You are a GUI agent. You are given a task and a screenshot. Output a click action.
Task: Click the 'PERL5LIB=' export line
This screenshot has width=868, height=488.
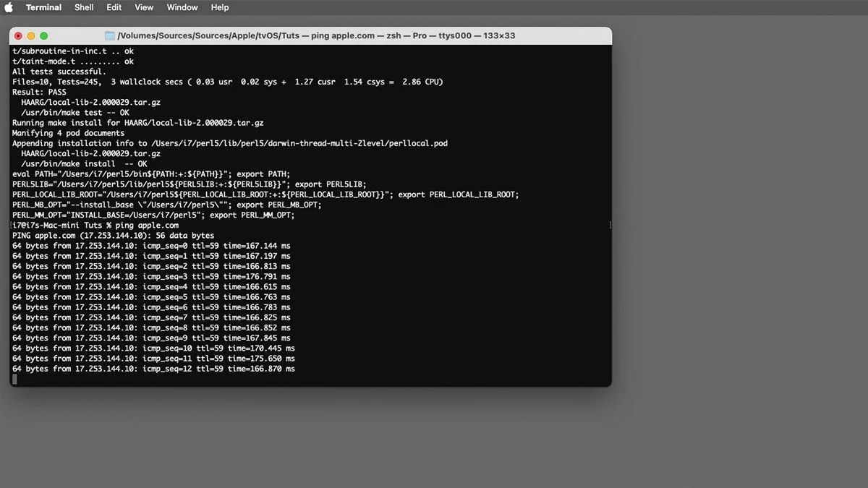point(190,184)
